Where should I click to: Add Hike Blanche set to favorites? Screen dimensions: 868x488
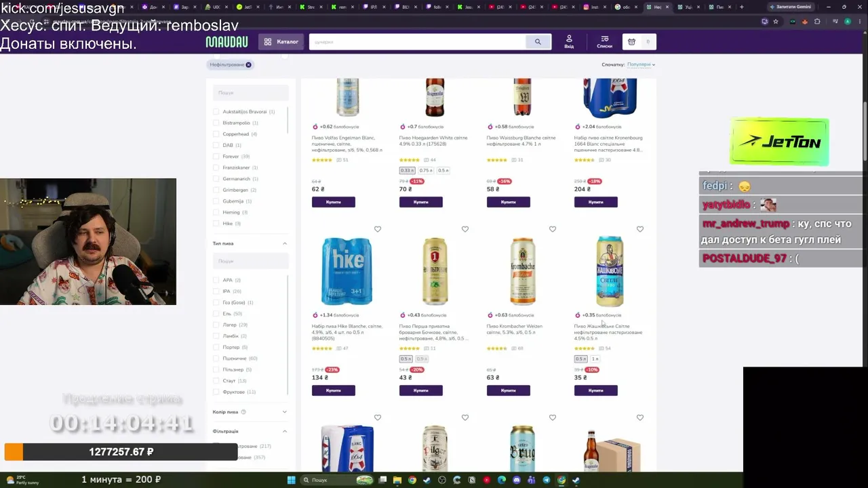pos(378,229)
